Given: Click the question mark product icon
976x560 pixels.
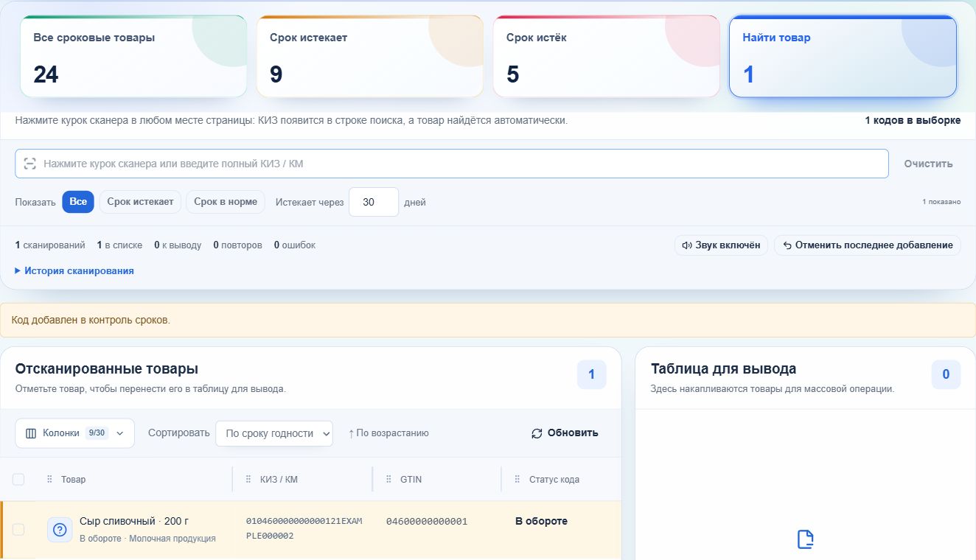Looking at the screenshot, I should 60,530.
